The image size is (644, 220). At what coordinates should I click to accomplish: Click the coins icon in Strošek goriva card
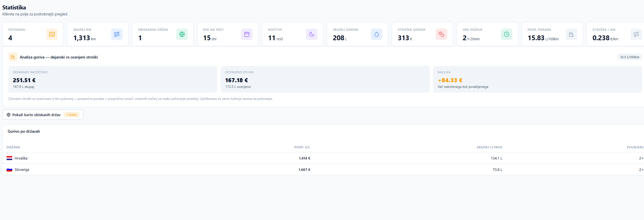441,34
